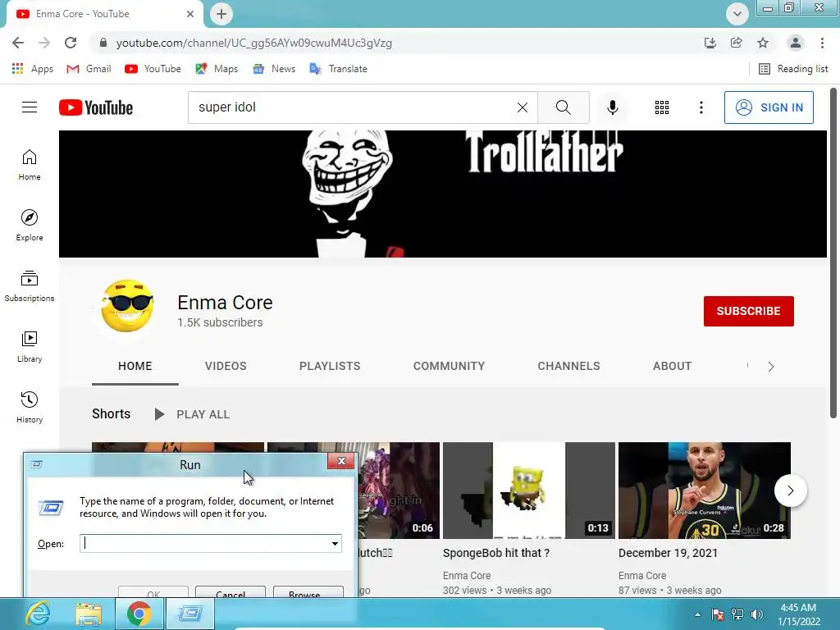Click the Run taskbar icon
The width and height of the screenshot is (840, 630).
click(x=189, y=614)
